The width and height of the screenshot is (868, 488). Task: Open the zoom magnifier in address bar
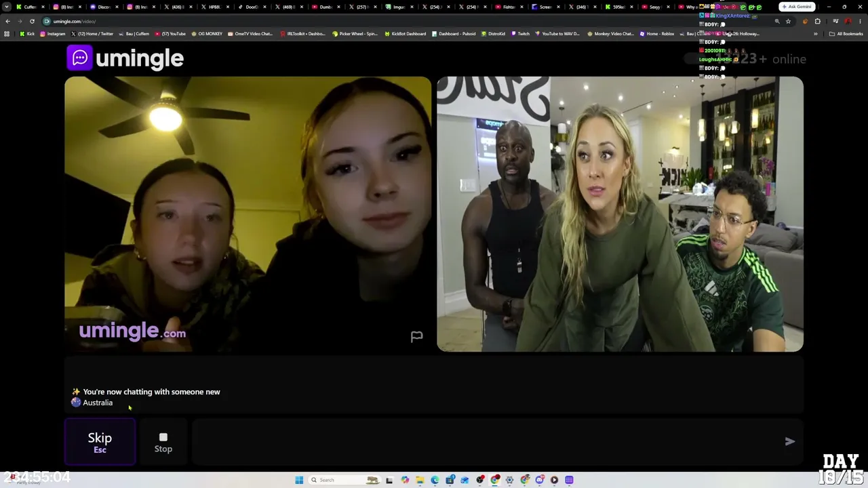point(777,21)
